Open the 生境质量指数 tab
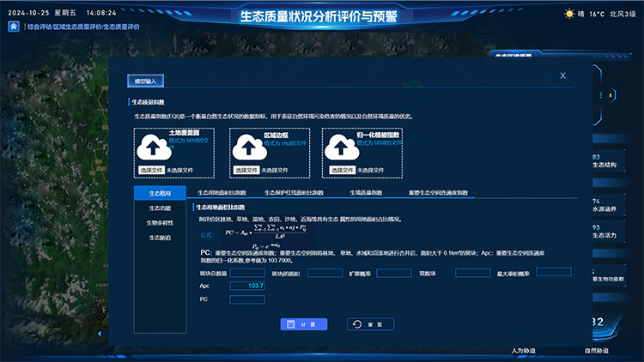Image resolution: width=644 pixels, height=362 pixels. coord(366,193)
